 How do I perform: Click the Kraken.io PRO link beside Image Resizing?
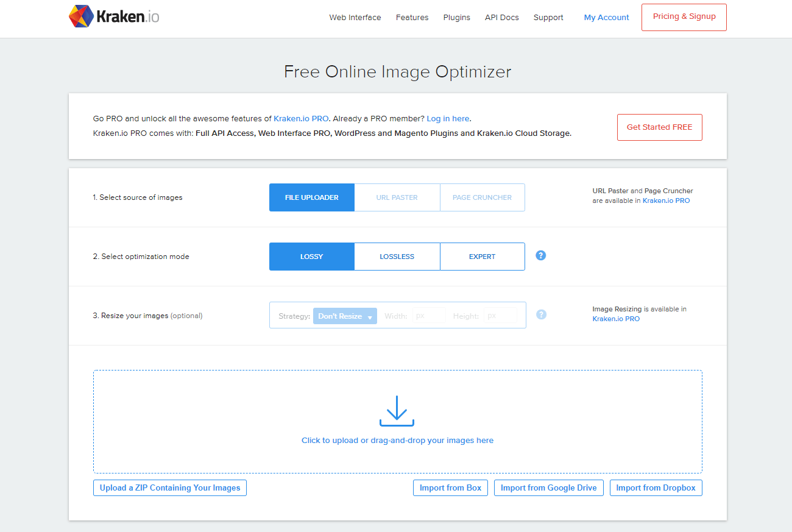click(x=616, y=319)
